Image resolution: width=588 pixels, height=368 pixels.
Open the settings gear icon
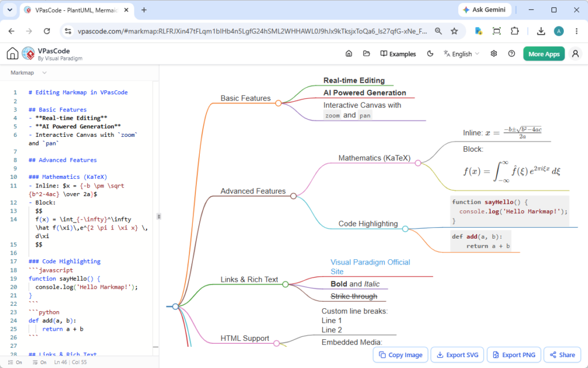(494, 53)
